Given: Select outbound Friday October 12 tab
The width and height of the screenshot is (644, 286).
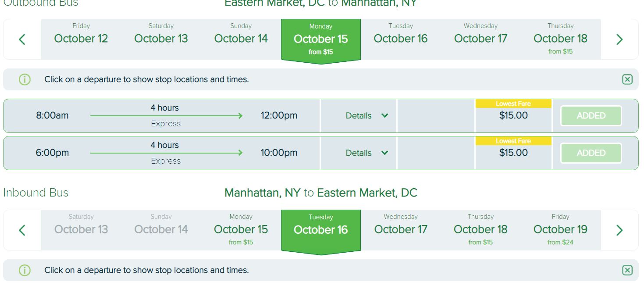Looking at the screenshot, I should (81, 39).
